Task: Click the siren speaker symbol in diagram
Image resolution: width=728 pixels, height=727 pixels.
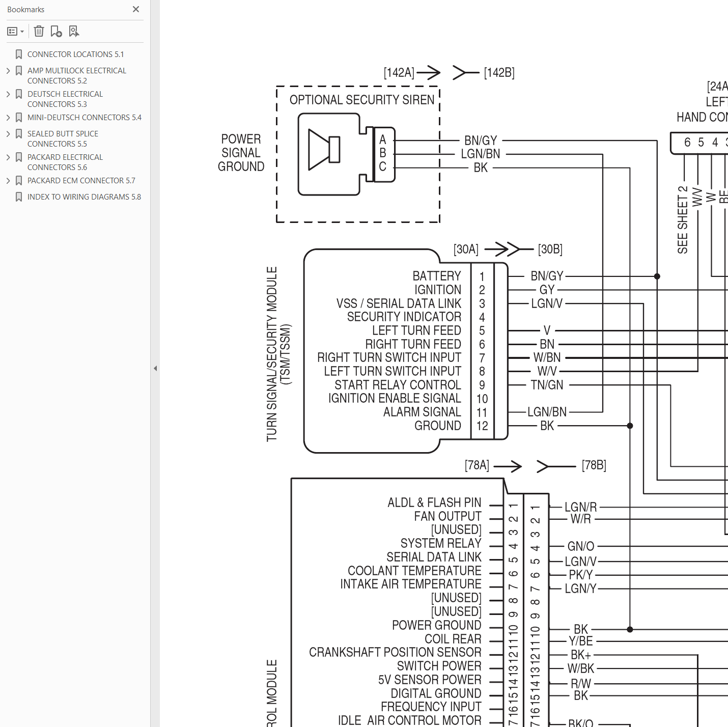Action: tap(324, 150)
